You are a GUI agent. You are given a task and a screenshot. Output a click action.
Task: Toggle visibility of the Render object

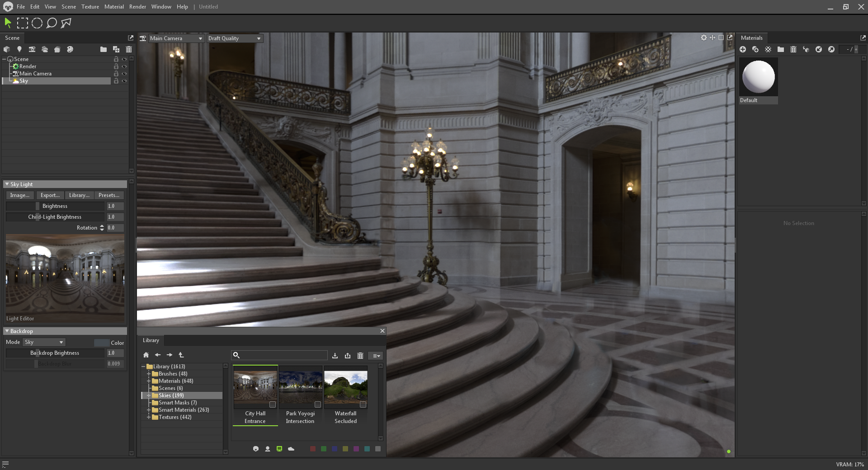tap(124, 66)
